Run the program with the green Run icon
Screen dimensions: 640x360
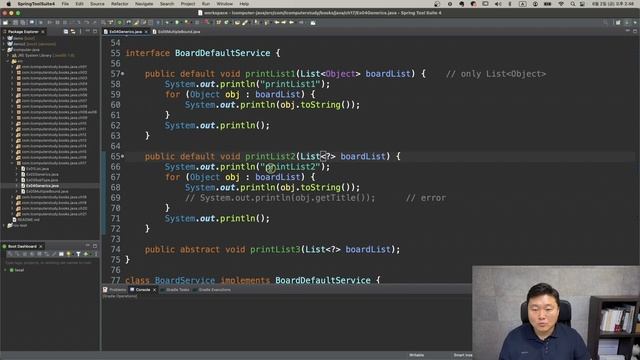177,22
